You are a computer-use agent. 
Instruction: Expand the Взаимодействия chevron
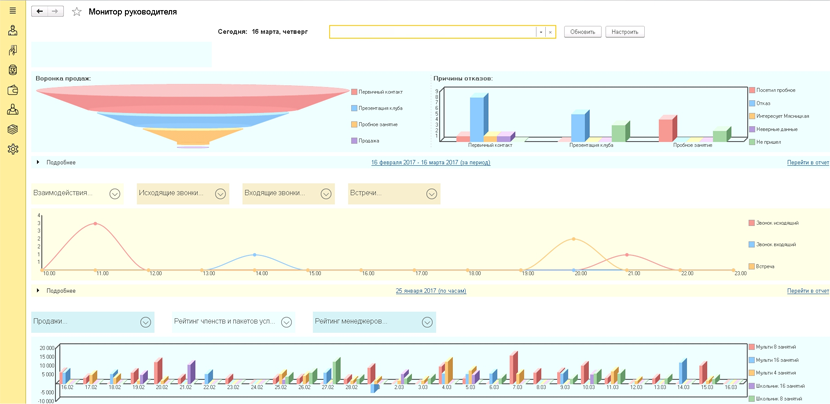point(115,194)
